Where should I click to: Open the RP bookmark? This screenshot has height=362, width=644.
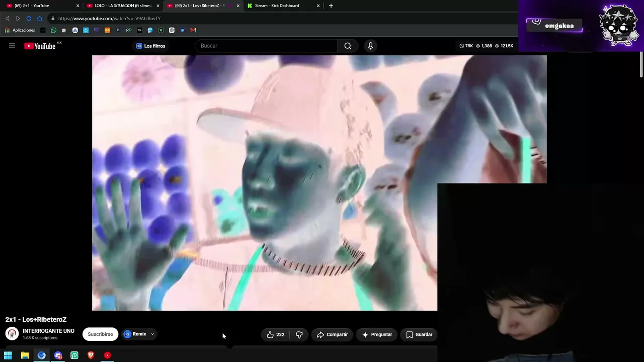click(x=129, y=30)
